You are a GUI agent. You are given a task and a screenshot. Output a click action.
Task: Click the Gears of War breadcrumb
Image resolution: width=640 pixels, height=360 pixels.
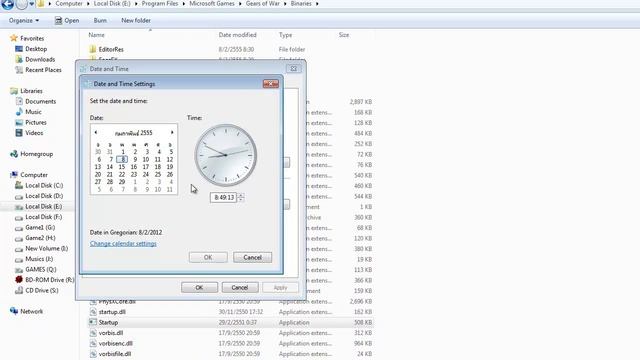coord(262,4)
